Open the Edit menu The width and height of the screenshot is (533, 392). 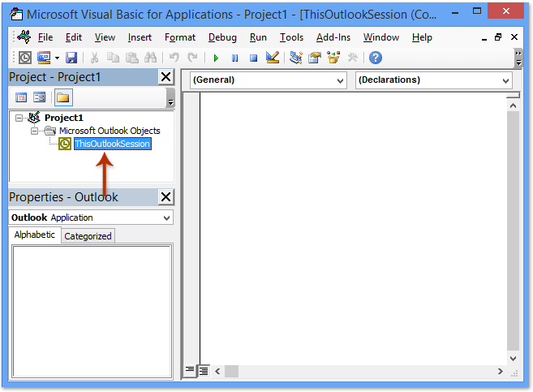click(x=74, y=37)
